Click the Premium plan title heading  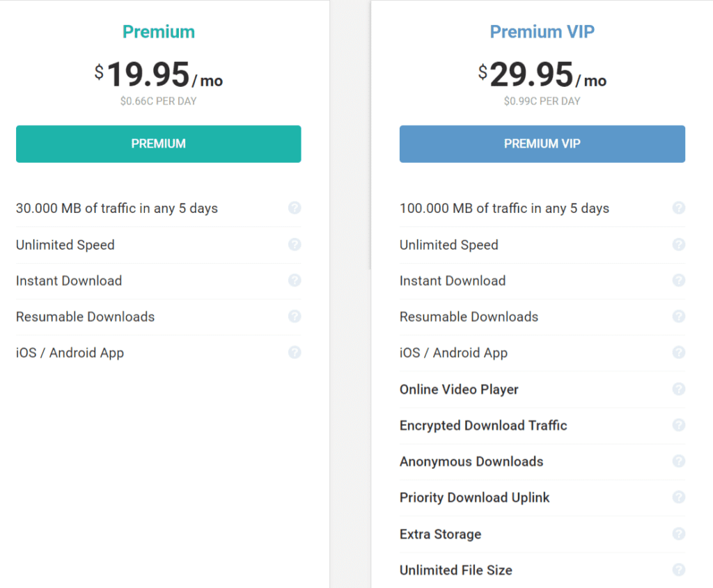click(159, 32)
